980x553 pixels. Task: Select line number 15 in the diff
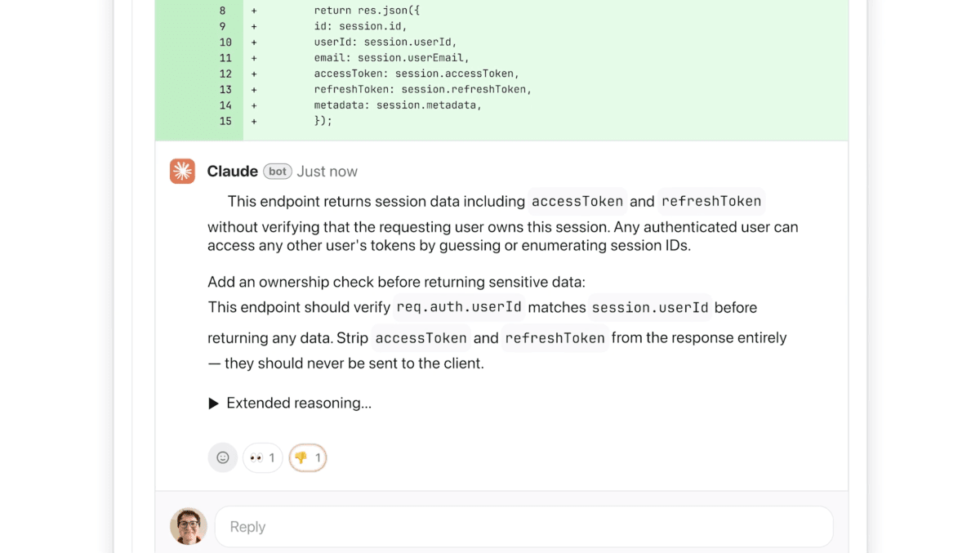pyautogui.click(x=225, y=120)
